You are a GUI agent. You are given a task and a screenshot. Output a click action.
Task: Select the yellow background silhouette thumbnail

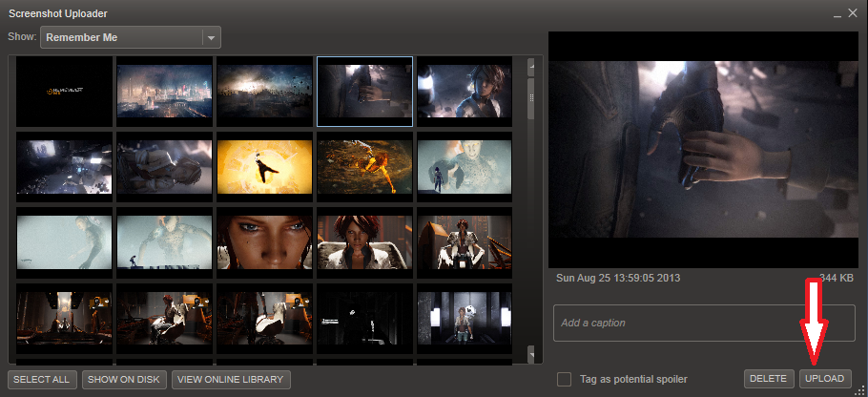(x=264, y=167)
